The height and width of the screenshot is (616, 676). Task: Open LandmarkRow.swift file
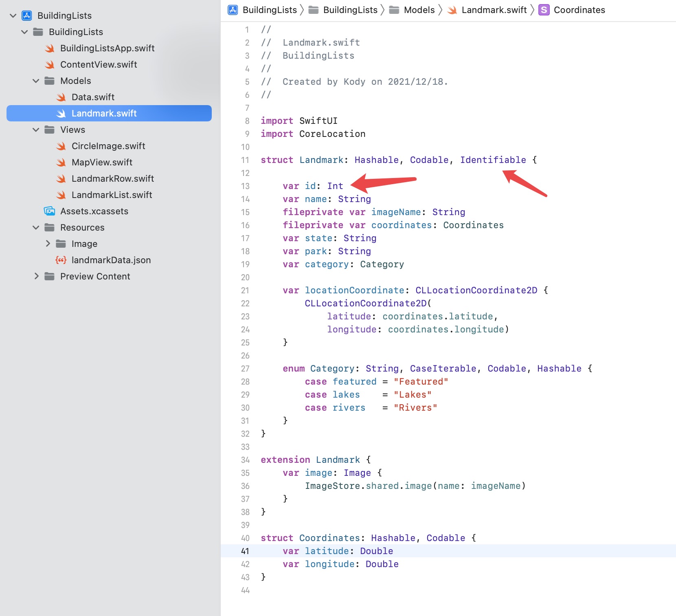[113, 178]
